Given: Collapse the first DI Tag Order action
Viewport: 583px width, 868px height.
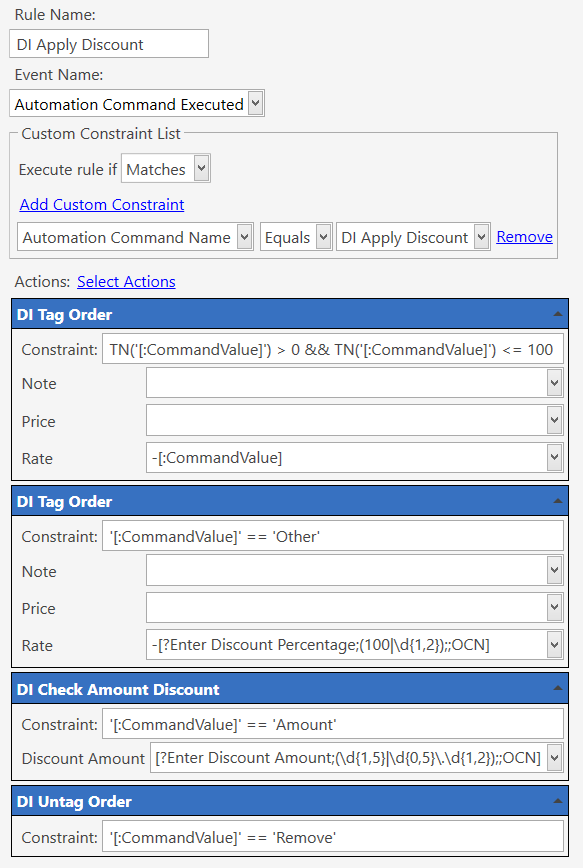Looking at the screenshot, I should click(x=558, y=314).
